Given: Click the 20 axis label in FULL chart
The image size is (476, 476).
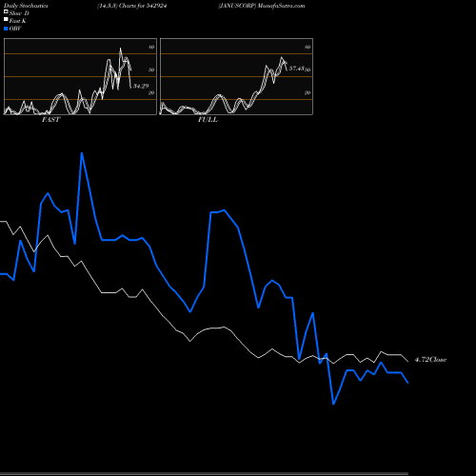Looking at the screenshot, I should coord(307,93).
